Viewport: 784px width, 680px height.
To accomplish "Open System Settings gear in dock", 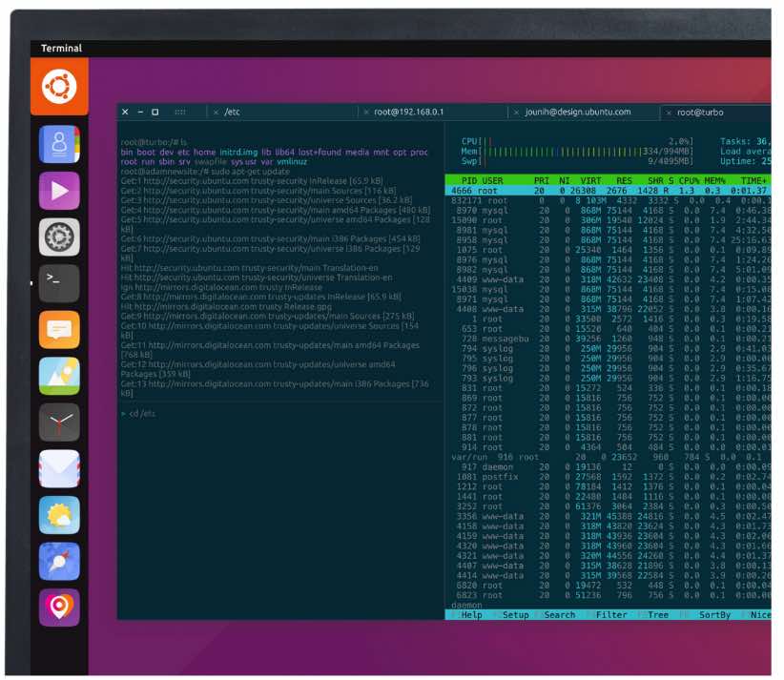I will point(59,237).
